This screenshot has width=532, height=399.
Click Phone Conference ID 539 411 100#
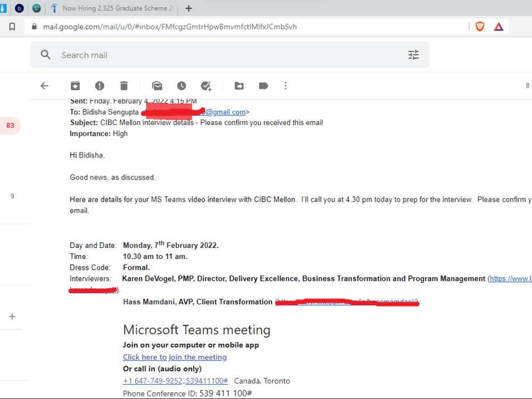(187, 393)
